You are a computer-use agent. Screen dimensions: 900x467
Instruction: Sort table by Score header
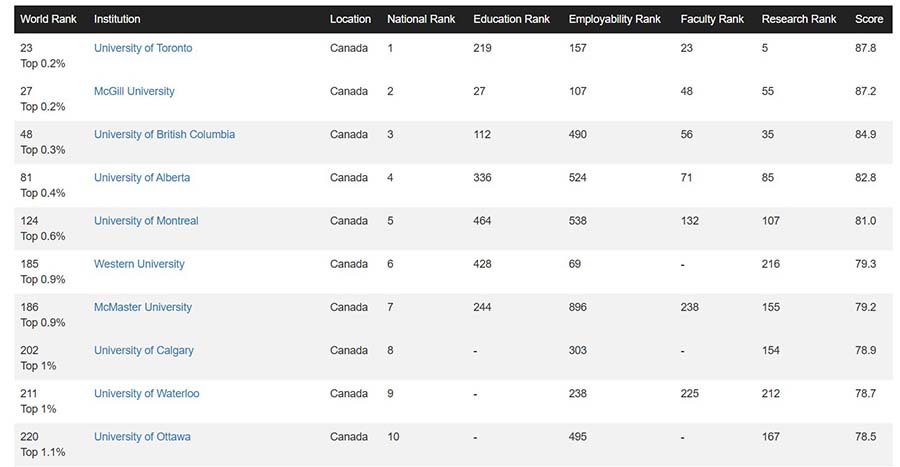click(x=869, y=19)
